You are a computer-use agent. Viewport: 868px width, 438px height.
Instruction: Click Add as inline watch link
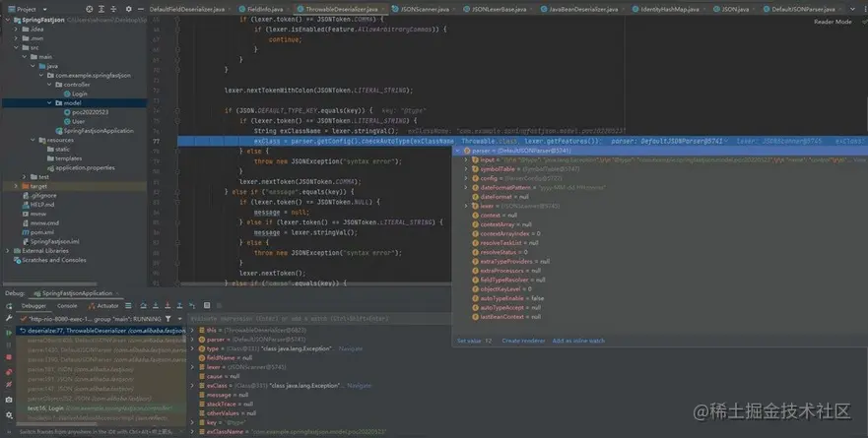click(x=578, y=341)
